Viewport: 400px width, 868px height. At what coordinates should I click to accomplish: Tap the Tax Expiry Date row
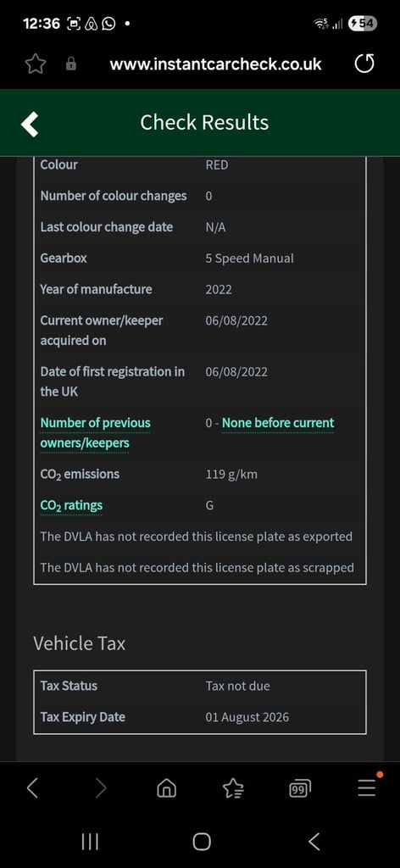coord(200,717)
